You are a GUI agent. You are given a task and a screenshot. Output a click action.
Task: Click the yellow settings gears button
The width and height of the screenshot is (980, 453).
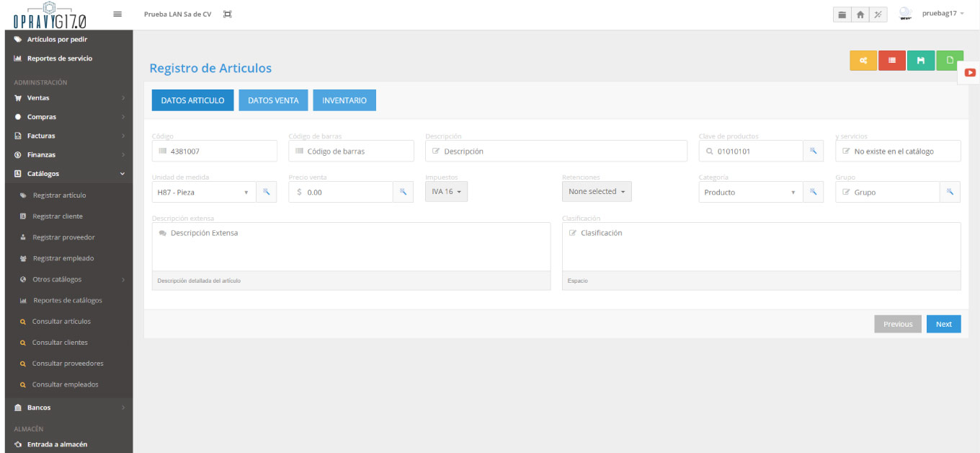coord(863,61)
